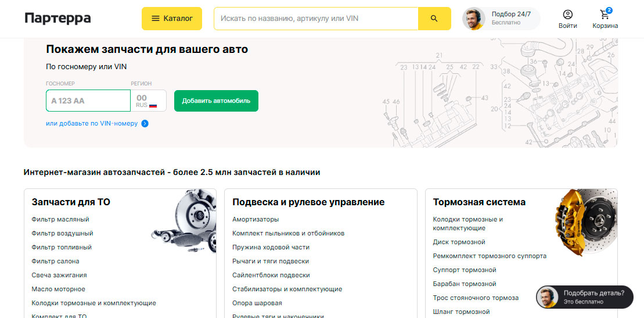The width and height of the screenshot is (644, 318).
Task: Click the blue arrow icon beside VIN-номеру
Action: (x=145, y=123)
